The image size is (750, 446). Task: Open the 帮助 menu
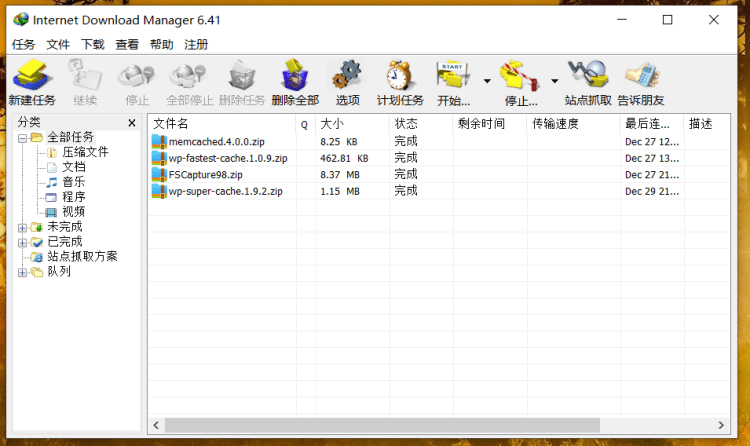pyautogui.click(x=161, y=45)
